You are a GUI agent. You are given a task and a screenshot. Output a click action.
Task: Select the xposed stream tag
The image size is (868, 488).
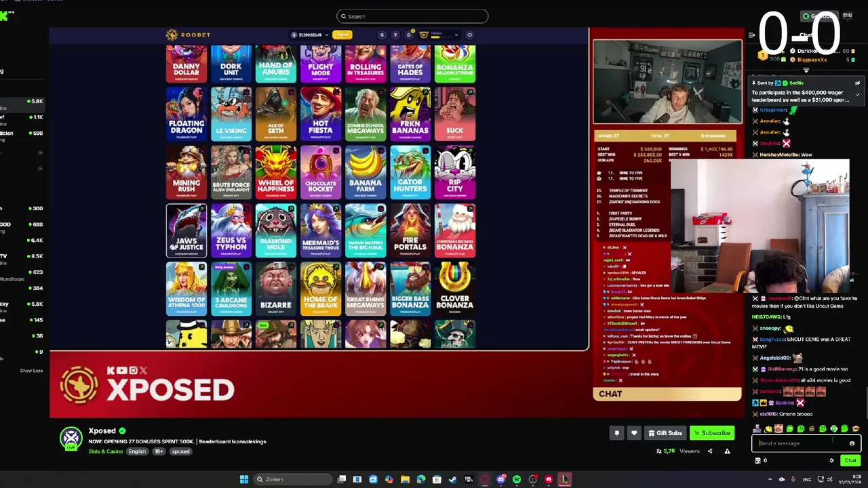click(x=180, y=451)
